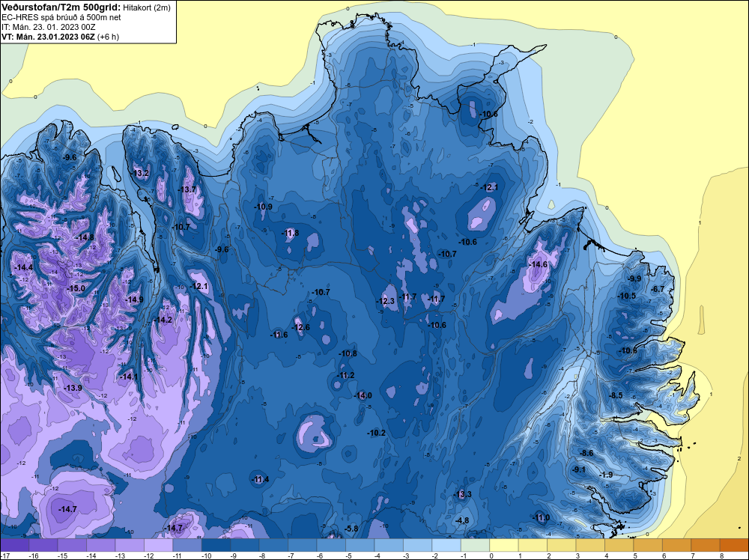Screen dimensions: 749x560
Task: Click the 'EC-HRES spá brúuð á 500m net' line
Action: 61,17
